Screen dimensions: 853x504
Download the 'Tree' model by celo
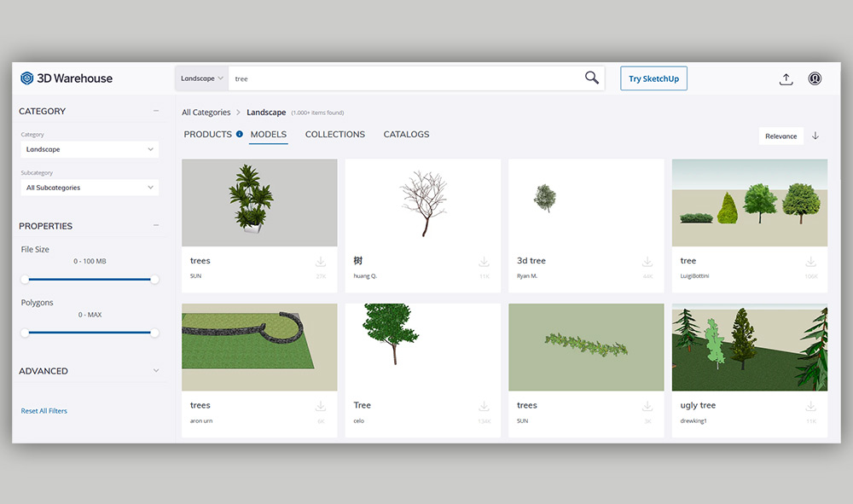[x=484, y=406]
